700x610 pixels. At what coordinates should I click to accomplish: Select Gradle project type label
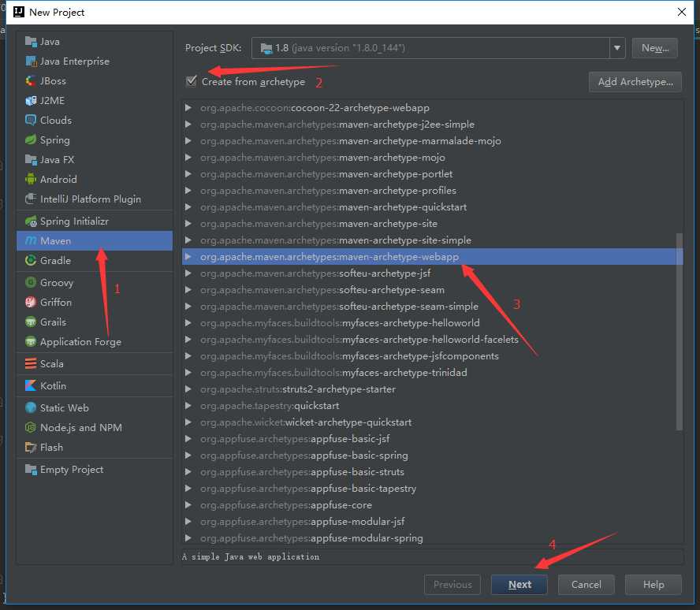tap(55, 261)
